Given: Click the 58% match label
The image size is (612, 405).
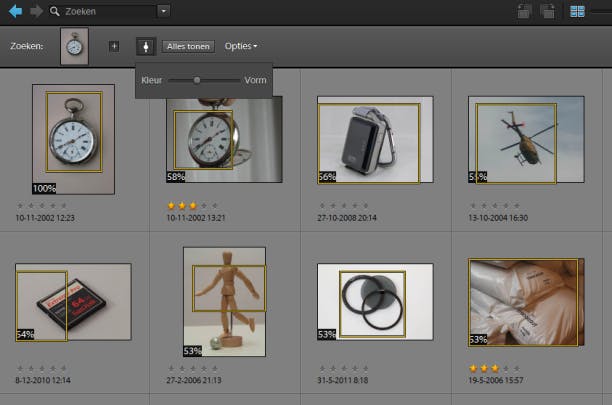Looking at the screenshot, I should (x=176, y=177).
